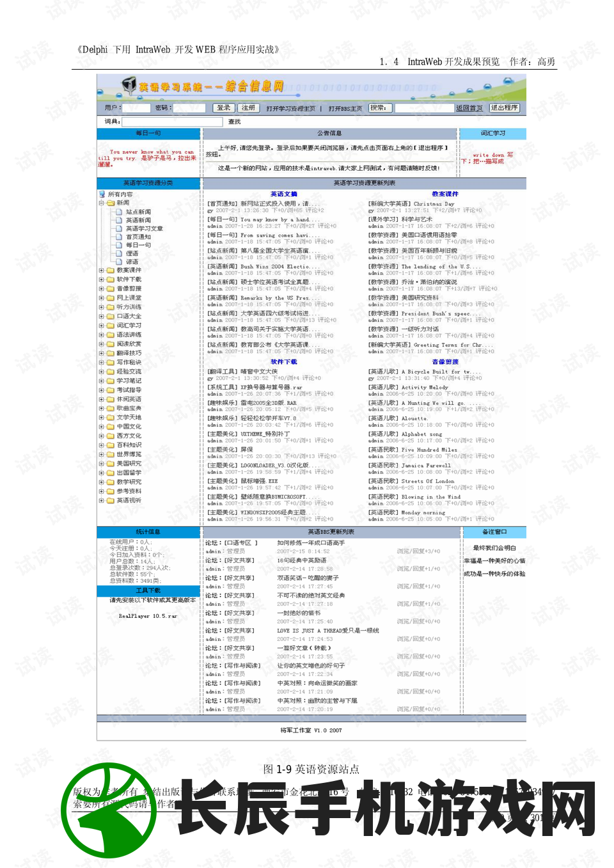The width and height of the screenshot is (614, 868).
Task: Click the 每日一句 document icon in tree
Action: (120, 245)
